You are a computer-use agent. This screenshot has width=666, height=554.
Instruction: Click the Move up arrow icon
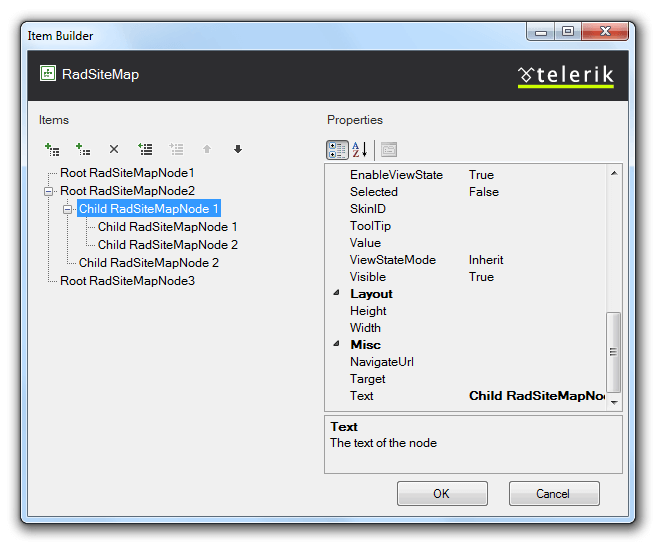207,149
